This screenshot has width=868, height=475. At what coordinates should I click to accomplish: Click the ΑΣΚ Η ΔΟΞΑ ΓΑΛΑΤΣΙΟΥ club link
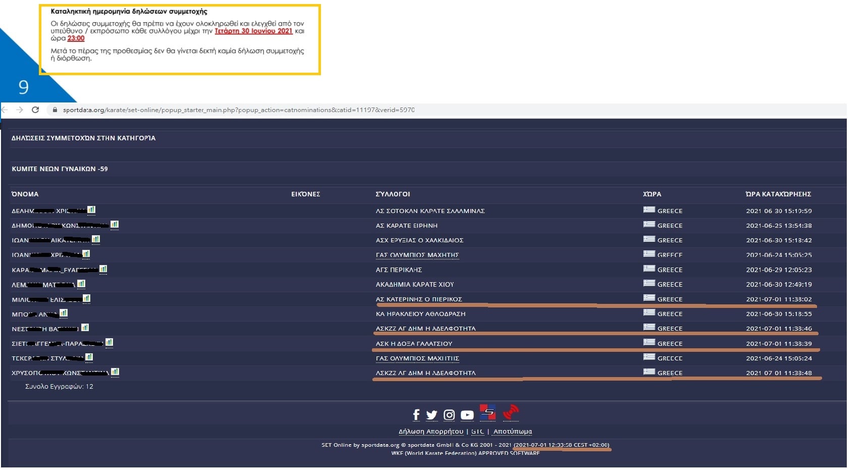pos(414,344)
